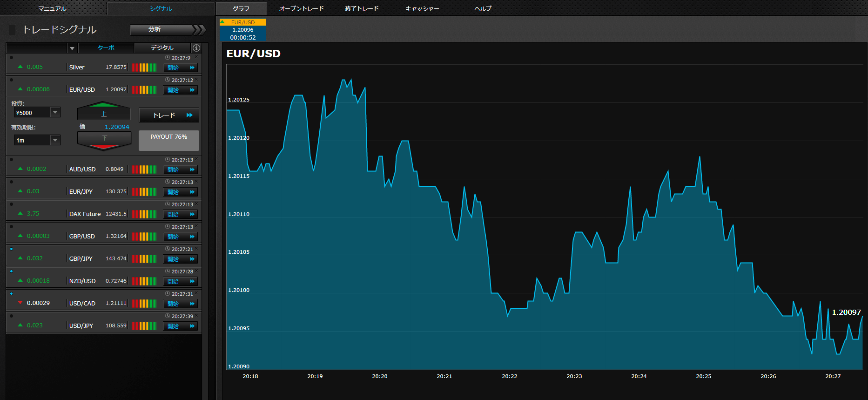Open the グラフ tab
The height and width of the screenshot is (400, 868).
coord(241,8)
